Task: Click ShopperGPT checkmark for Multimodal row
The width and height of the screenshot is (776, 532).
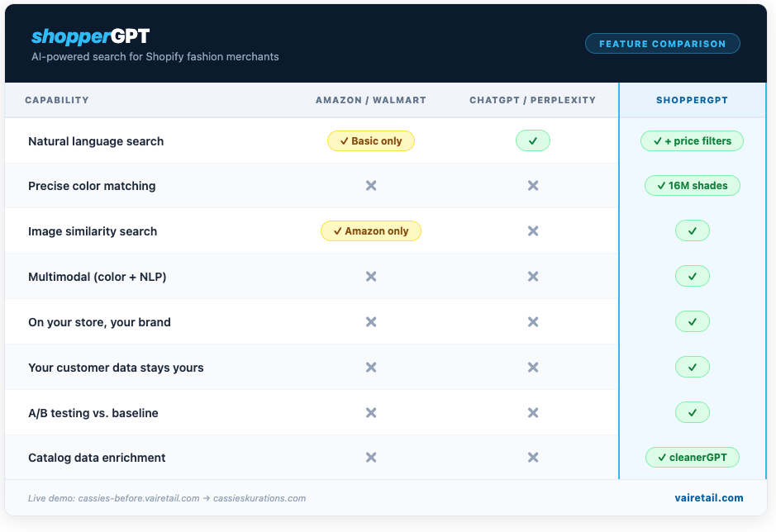Action: [693, 276]
